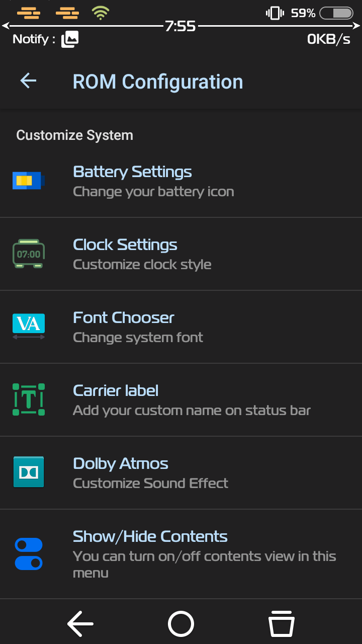Tap the status bar clock 7:55
Image resolution: width=362 pixels, height=644 pixels.
click(x=180, y=26)
